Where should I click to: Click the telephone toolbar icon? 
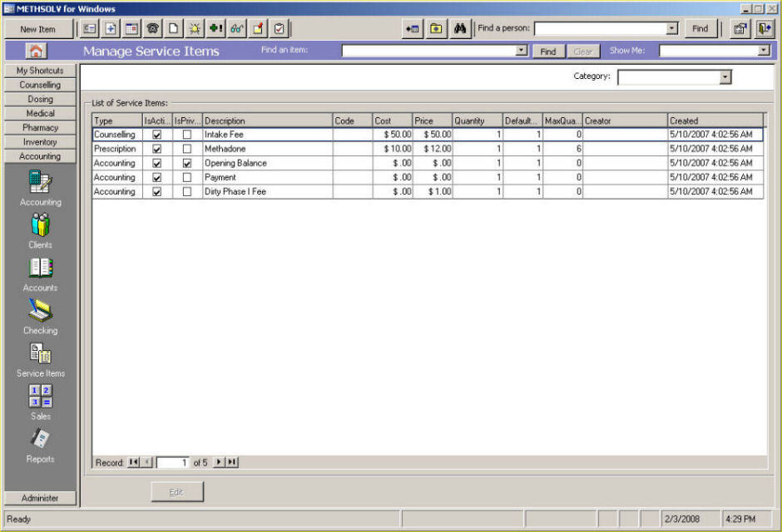pyautogui.click(x=153, y=28)
